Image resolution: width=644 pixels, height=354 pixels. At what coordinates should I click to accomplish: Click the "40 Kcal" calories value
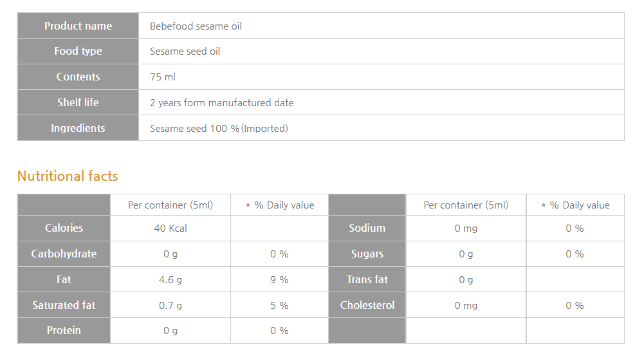[170, 228]
